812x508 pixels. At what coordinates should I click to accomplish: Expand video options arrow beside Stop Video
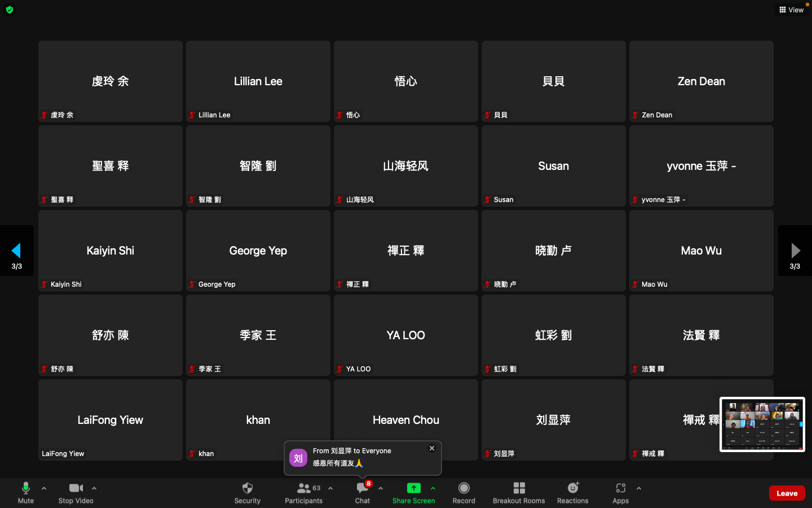tap(94, 488)
